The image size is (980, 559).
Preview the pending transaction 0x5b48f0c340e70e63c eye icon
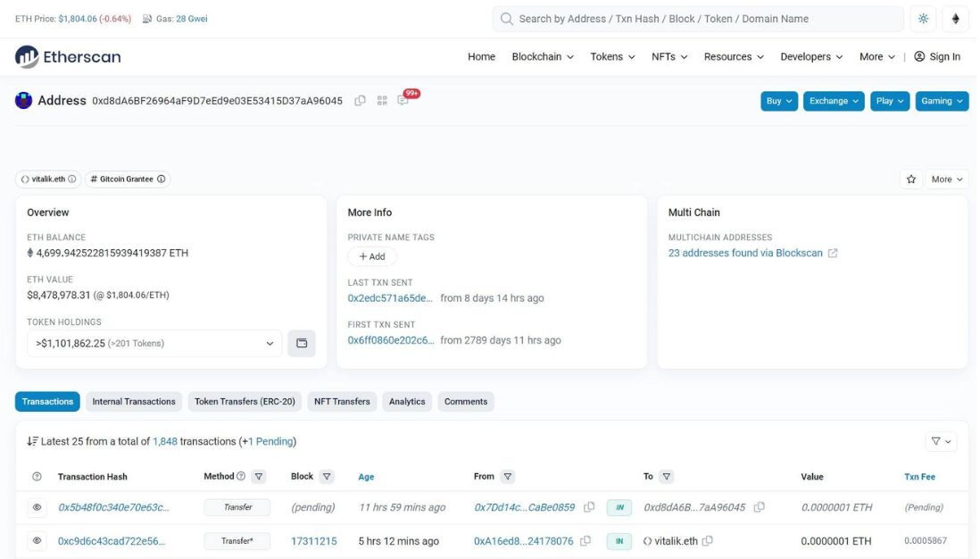point(37,508)
